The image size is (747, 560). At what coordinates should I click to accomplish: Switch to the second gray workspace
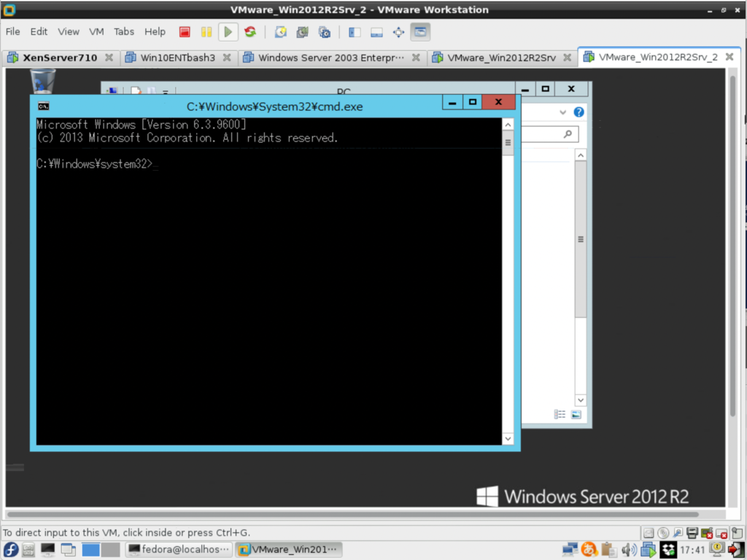[x=111, y=550]
